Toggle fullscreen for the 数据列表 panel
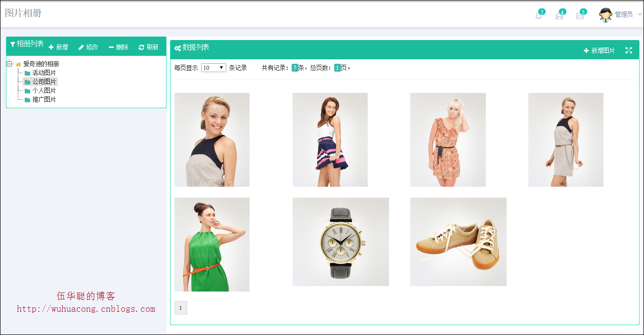The image size is (644, 335). 629,50
